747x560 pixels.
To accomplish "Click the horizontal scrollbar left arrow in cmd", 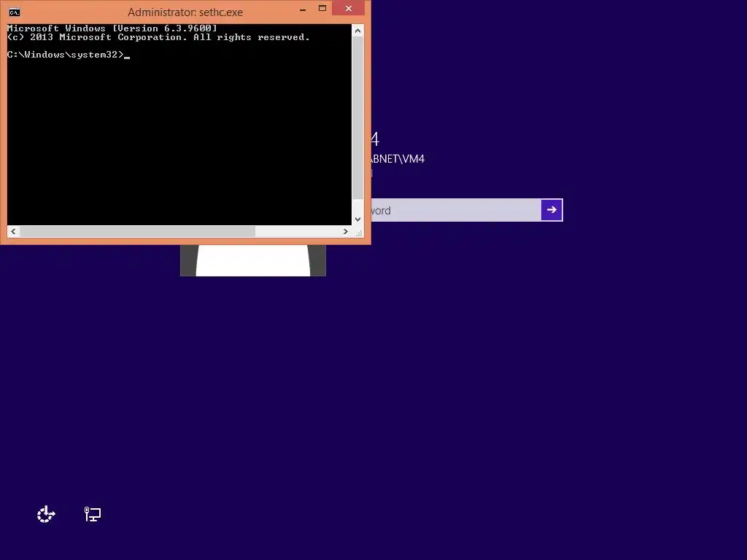I will [x=13, y=231].
